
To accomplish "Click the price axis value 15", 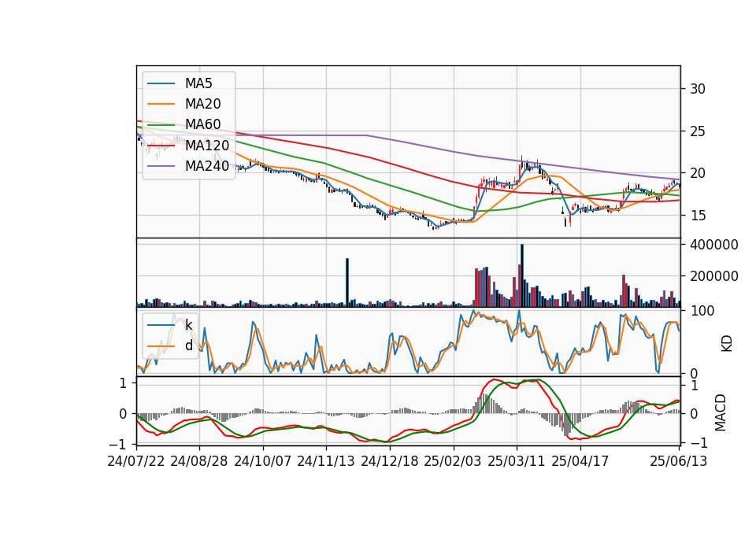I will 698,216.
